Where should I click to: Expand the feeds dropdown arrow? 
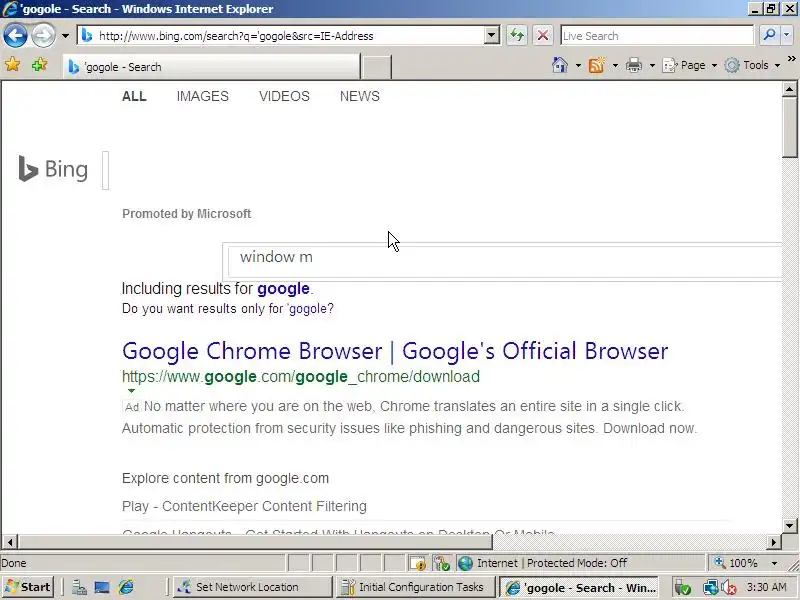[x=615, y=65]
